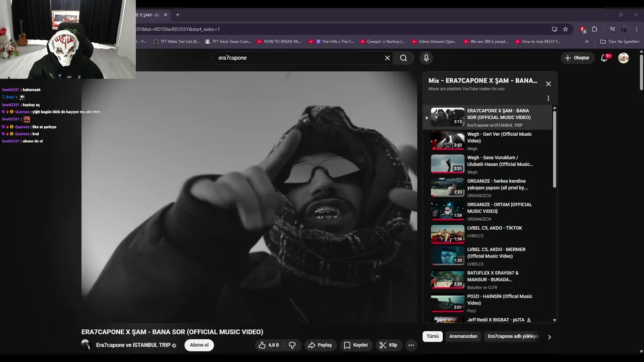Screen dimensions: 644x362
Task: Dislike the video with thumbs-down
Action: (x=292, y=345)
